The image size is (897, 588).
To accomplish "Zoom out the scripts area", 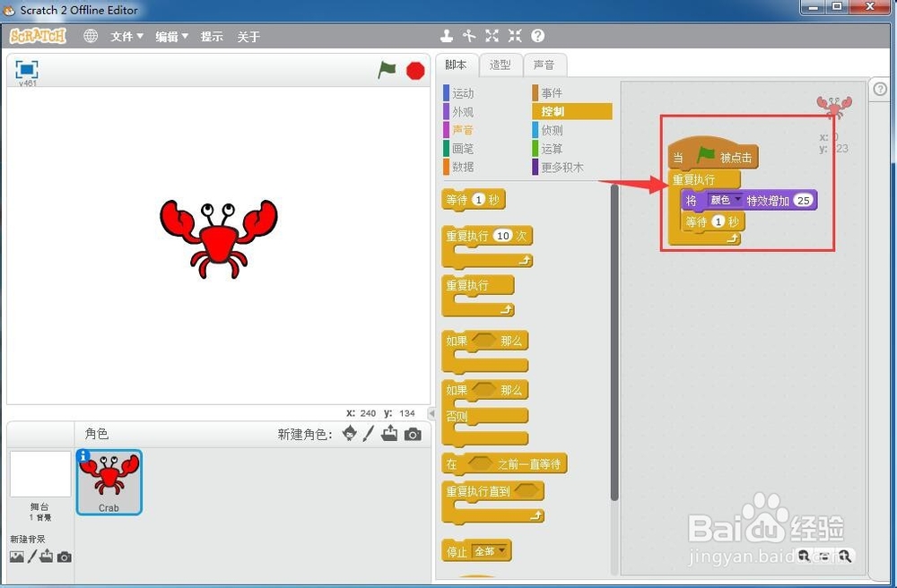I will click(x=803, y=556).
